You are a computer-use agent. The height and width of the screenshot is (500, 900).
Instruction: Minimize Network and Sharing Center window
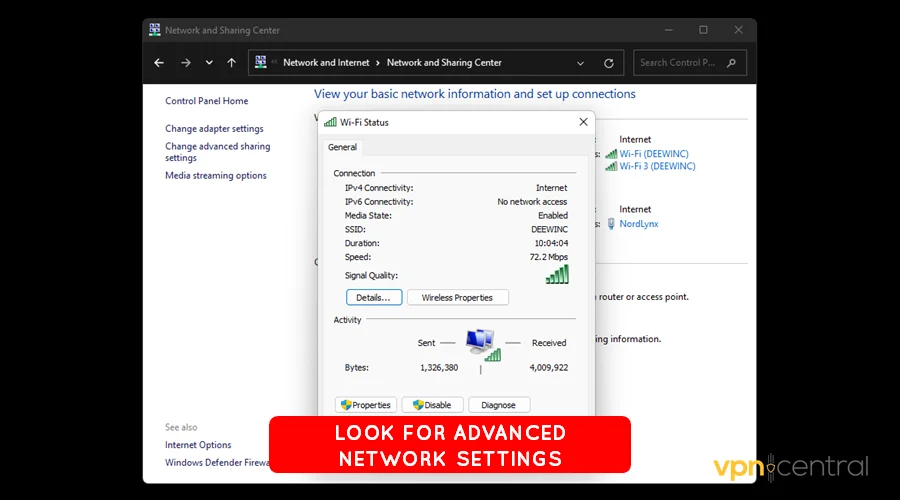(x=669, y=30)
